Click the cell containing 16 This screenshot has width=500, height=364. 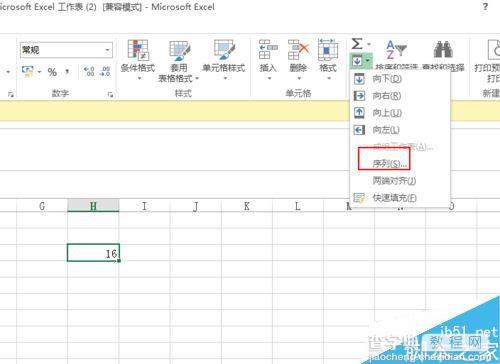93,253
